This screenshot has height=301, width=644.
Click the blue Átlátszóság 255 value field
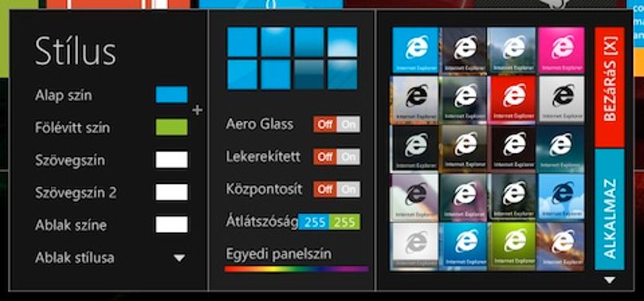tap(314, 221)
